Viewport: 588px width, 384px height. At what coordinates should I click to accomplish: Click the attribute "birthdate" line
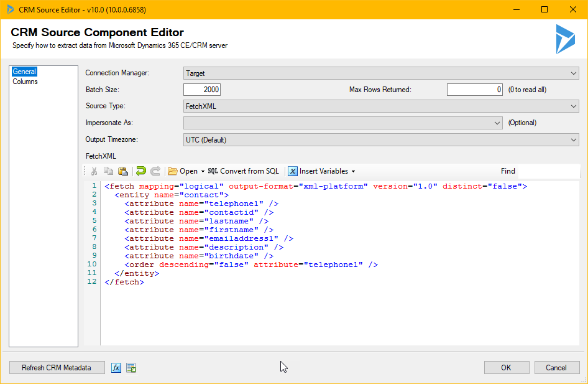(x=199, y=256)
